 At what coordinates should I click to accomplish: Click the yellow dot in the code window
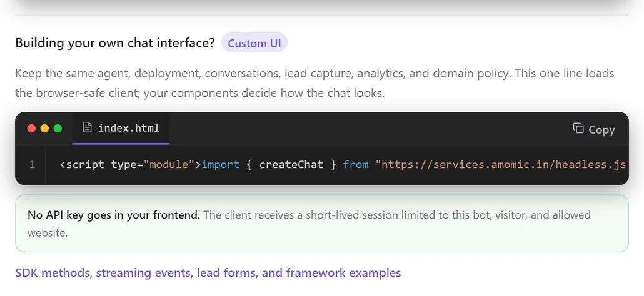coord(45,128)
